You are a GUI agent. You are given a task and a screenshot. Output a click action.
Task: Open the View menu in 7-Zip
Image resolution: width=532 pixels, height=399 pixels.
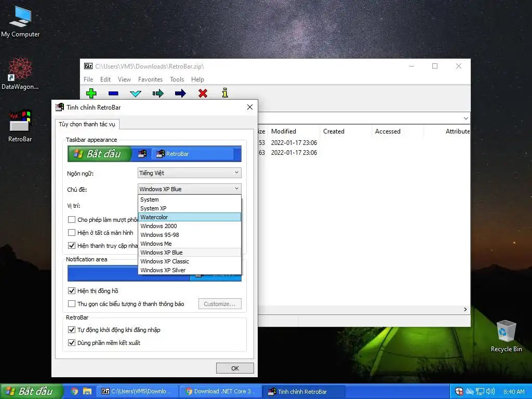coord(124,79)
